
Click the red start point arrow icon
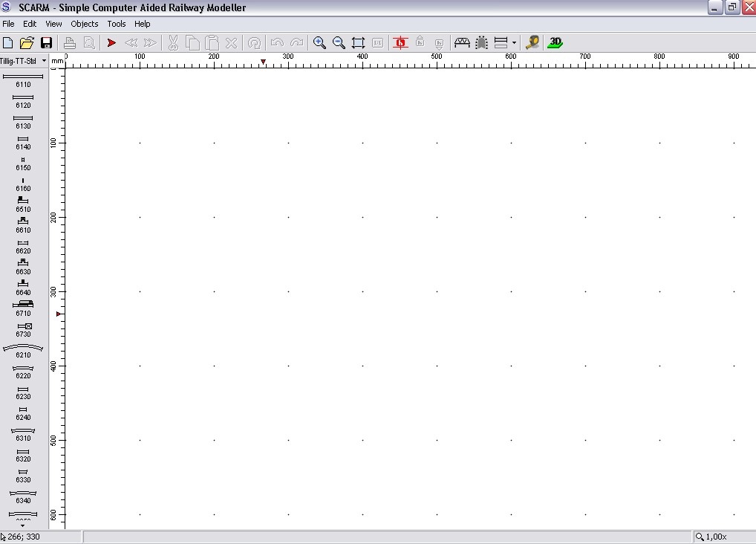point(111,43)
